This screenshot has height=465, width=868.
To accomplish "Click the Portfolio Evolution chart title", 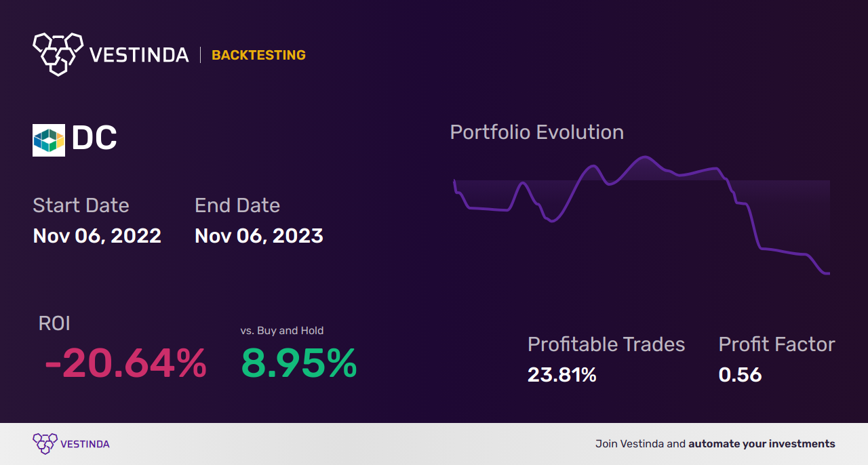I will tap(537, 132).
